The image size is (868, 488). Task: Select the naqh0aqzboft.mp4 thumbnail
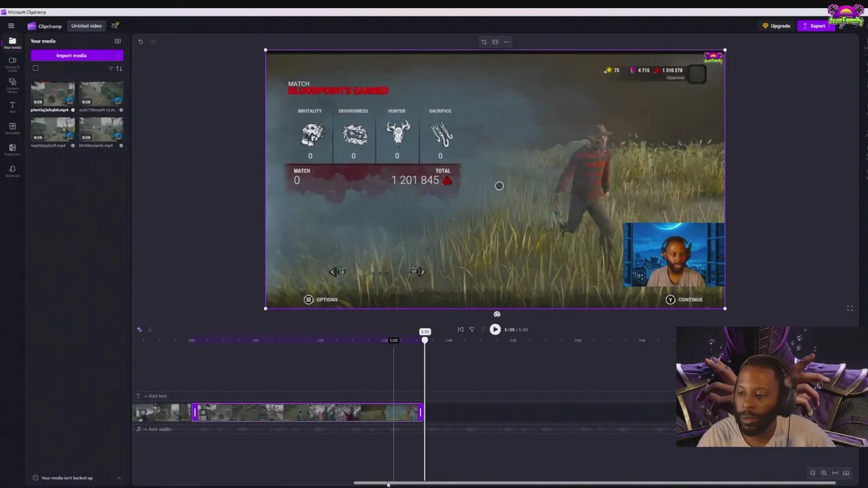53,129
